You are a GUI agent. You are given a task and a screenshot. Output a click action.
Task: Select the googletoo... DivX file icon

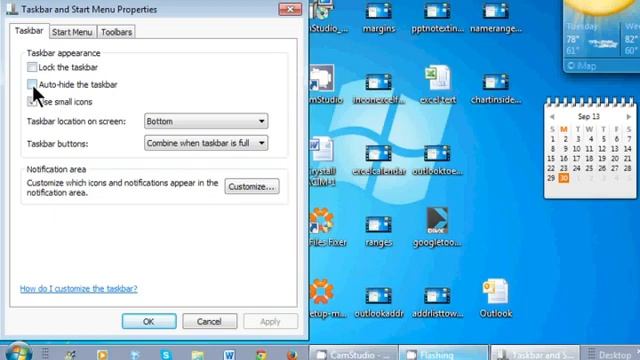click(x=437, y=227)
